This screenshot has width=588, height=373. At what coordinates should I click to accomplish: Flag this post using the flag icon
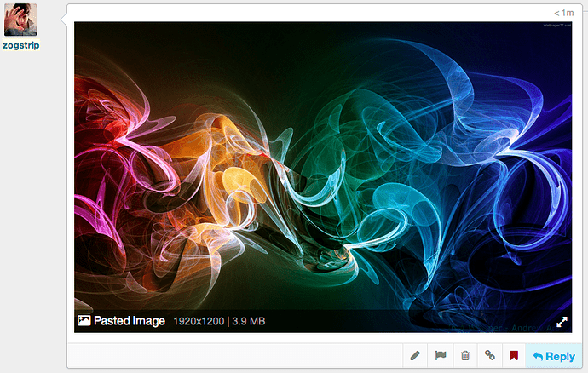click(x=441, y=356)
